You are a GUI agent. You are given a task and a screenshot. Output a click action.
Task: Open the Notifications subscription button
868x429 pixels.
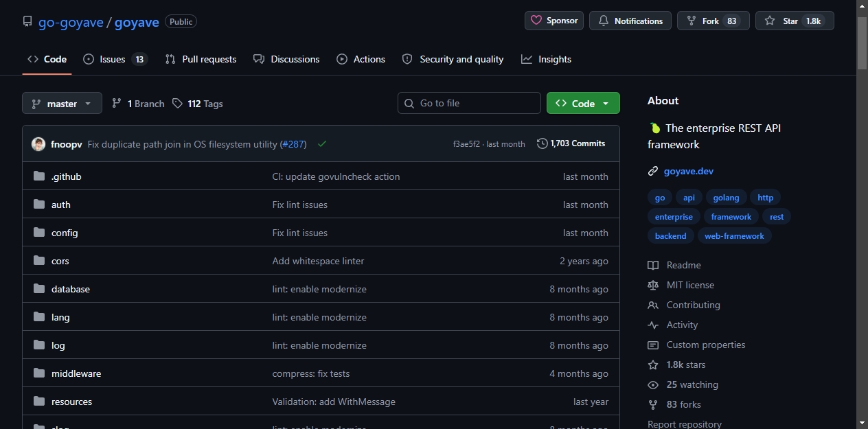pos(630,21)
